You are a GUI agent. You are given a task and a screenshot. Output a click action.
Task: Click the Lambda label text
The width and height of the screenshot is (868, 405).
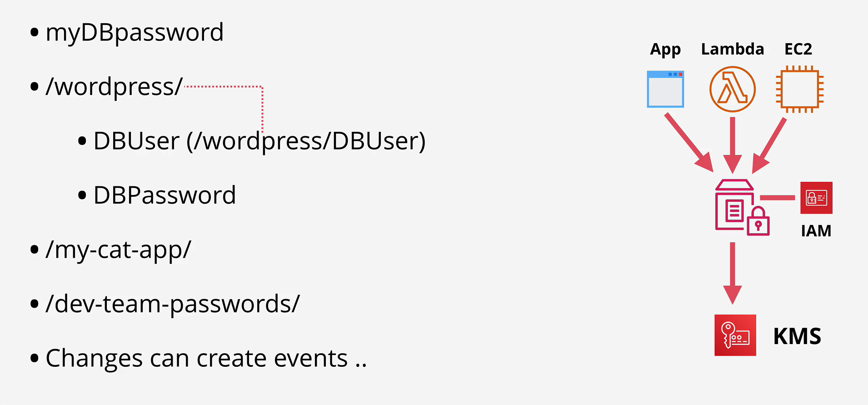pyautogui.click(x=733, y=49)
